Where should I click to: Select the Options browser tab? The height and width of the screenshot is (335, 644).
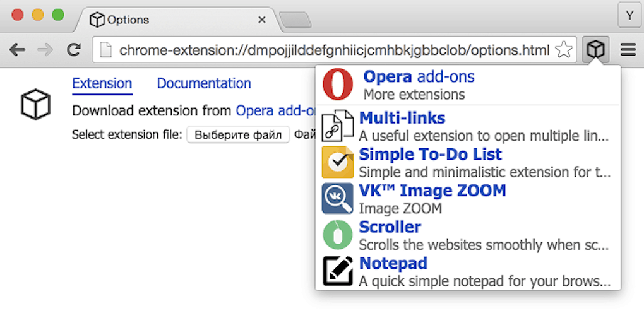click(x=179, y=20)
